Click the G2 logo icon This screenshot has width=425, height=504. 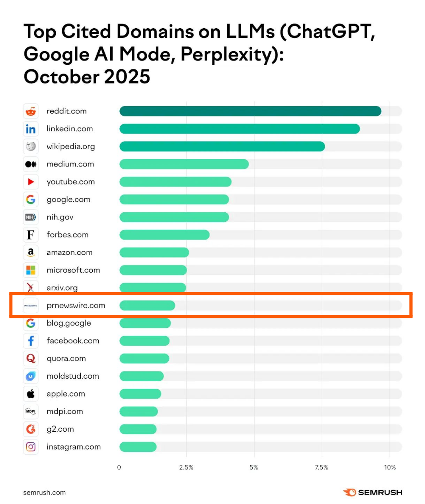(31, 429)
